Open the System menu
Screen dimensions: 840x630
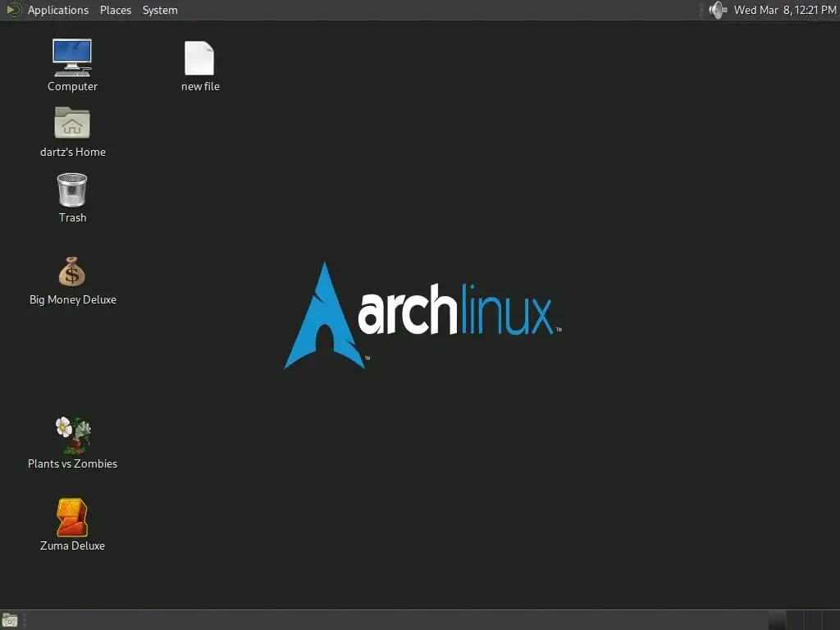coord(160,10)
